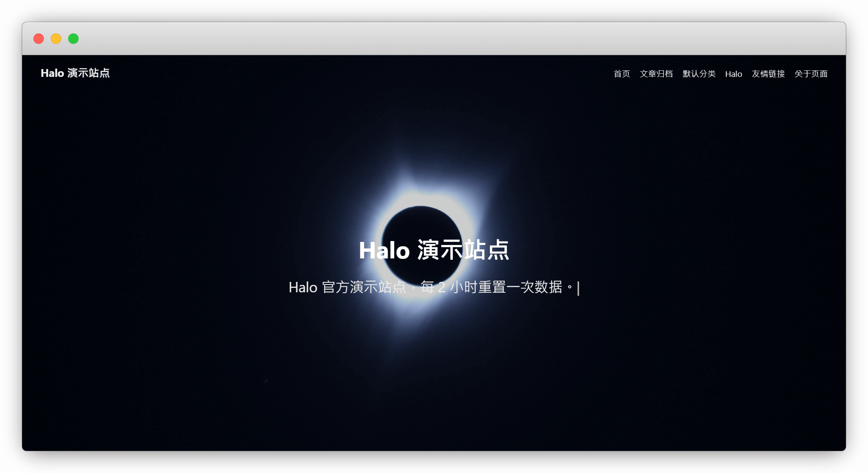Click the green maximize window button
868x473 pixels.
pyautogui.click(x=73, y=39)
